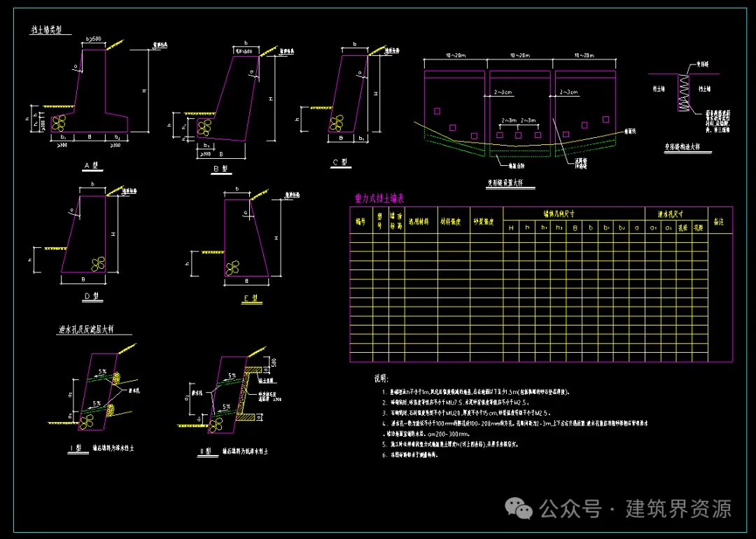Click the 'B' column header in table
This screenshot has height=539, width=756.
[x=575, y=227]
